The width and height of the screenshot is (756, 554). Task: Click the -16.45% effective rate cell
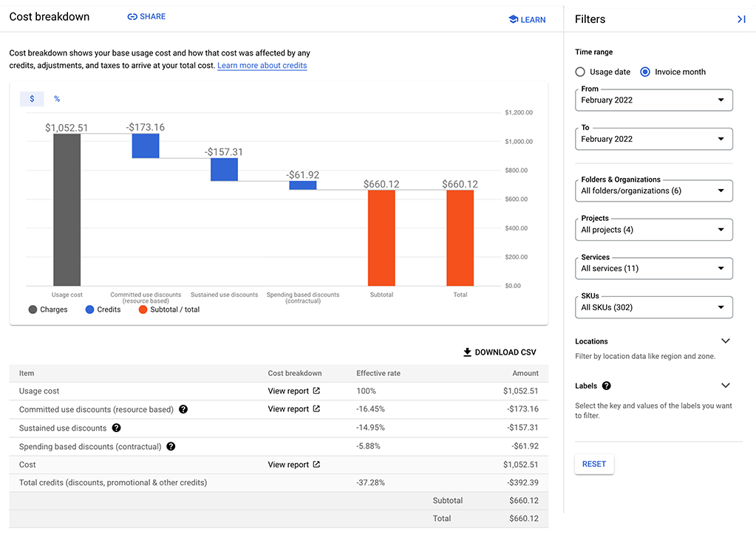(x=370, y=409)
